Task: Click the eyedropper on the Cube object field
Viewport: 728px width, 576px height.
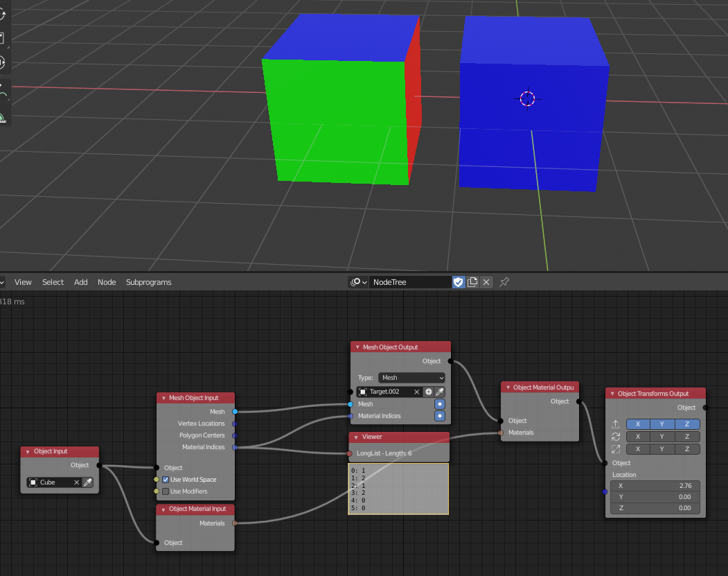Action: tap(88, 482)
